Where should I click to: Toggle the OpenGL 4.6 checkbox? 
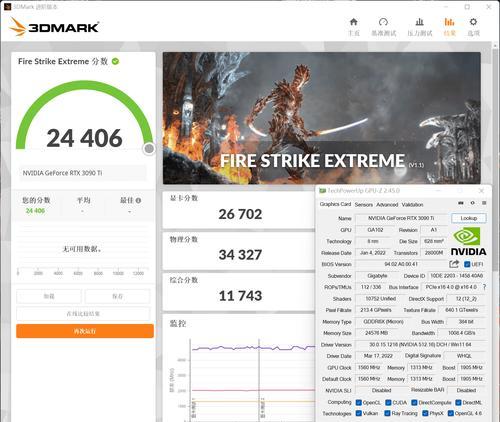coord(451,413)
